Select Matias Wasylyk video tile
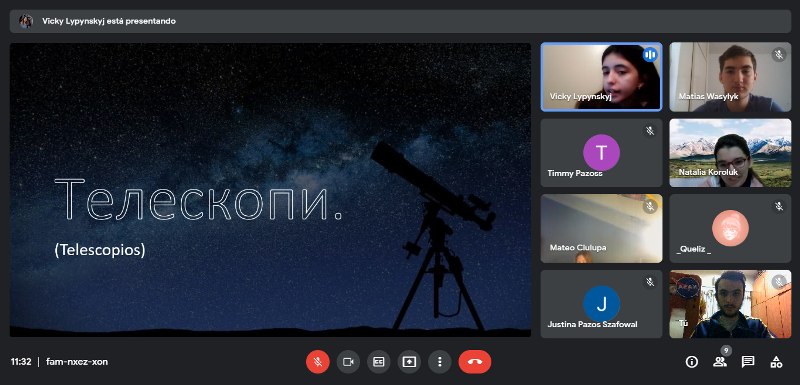The width and height of the screenshot is (800, 385). (730, 76)
